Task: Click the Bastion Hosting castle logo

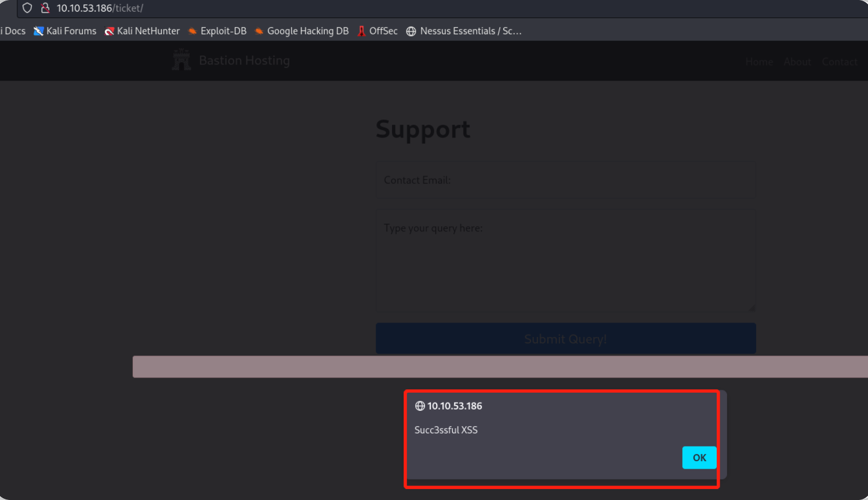Action: pyautogui.click(x=181, y=60)
